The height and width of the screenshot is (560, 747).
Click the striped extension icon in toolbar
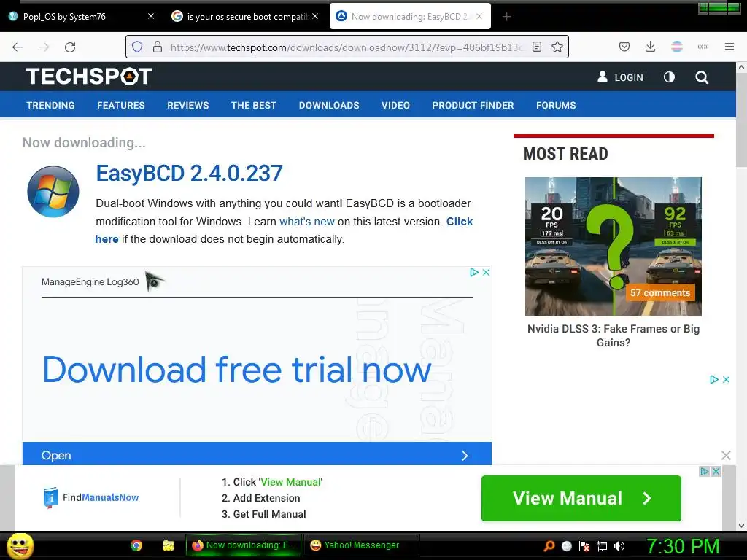[676, 47]
